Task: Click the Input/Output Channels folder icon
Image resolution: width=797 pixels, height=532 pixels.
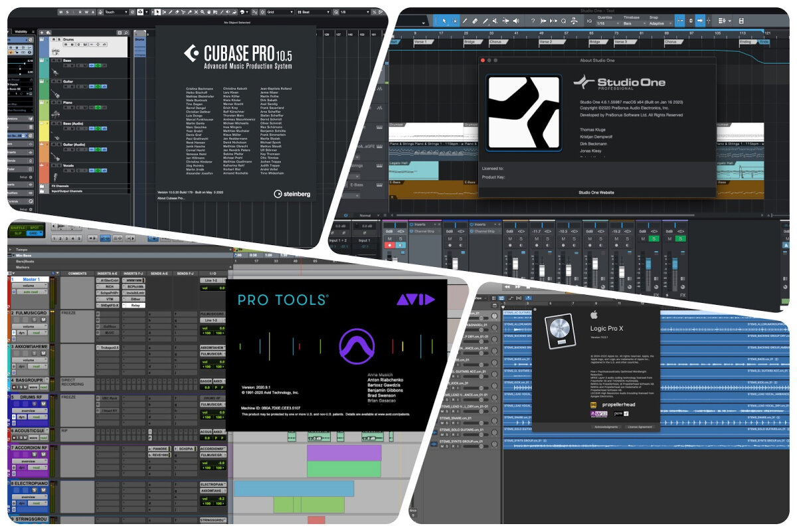Action: [42, 191]
